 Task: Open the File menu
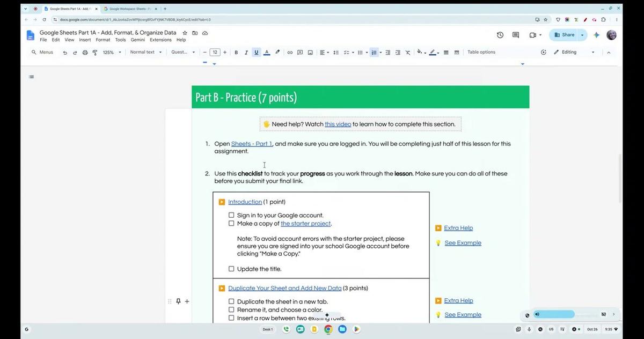click(43, 40)
